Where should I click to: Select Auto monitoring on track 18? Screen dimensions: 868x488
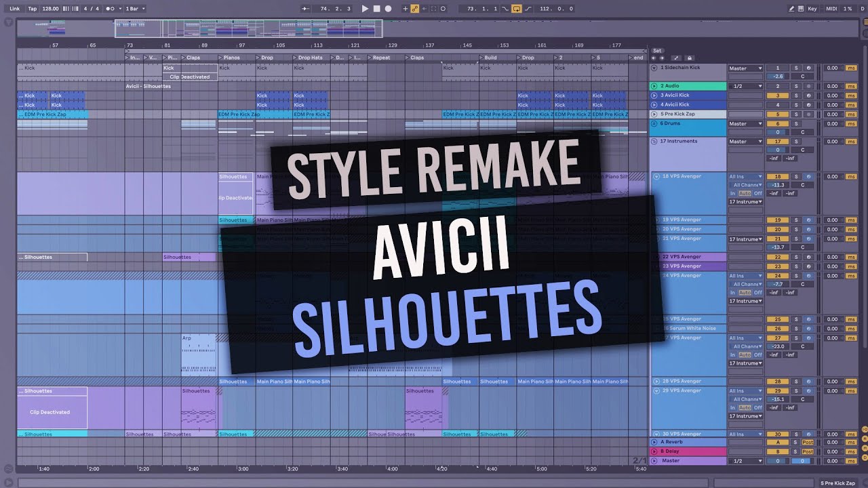[745, 193]
